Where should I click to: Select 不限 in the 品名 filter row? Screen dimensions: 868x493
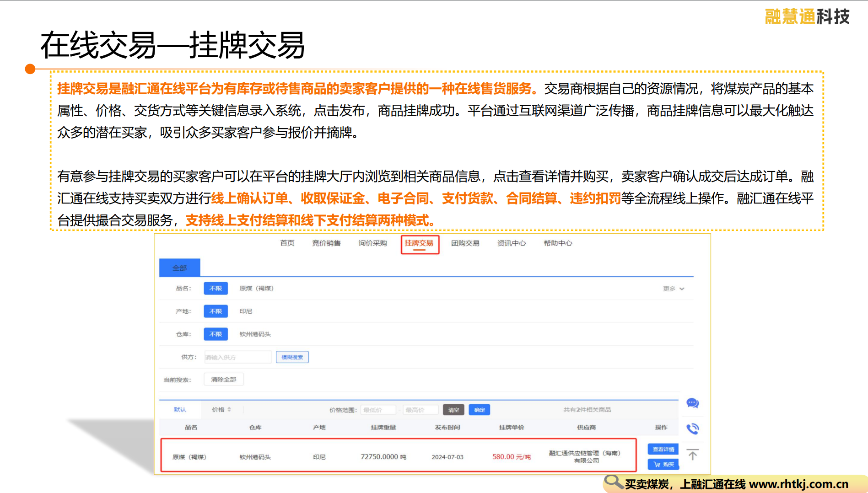click(x=216, y=288)
